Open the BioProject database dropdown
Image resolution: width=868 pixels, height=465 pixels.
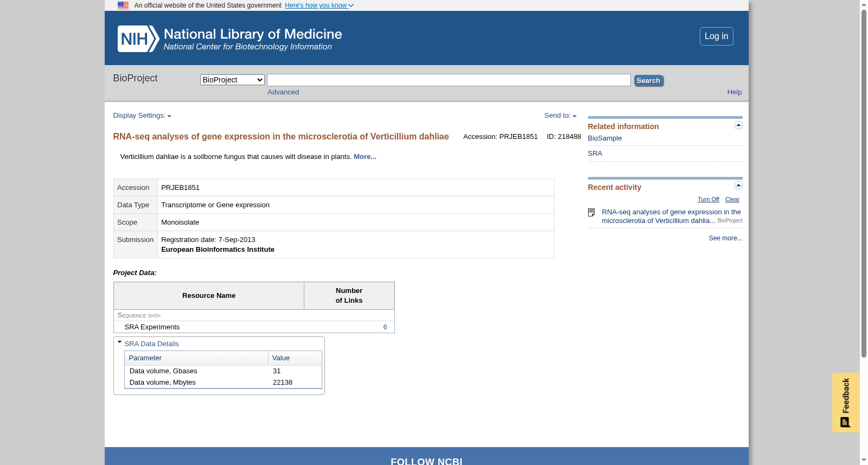point(232,80)
